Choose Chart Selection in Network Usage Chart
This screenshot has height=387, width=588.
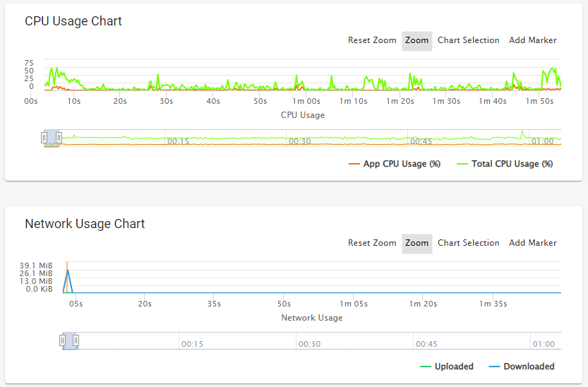coord(469,243)
